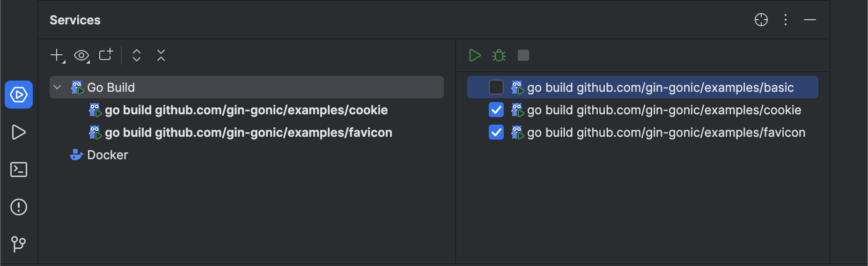Open the View Options eye icon
868x266 pixels.
[81, 55]
